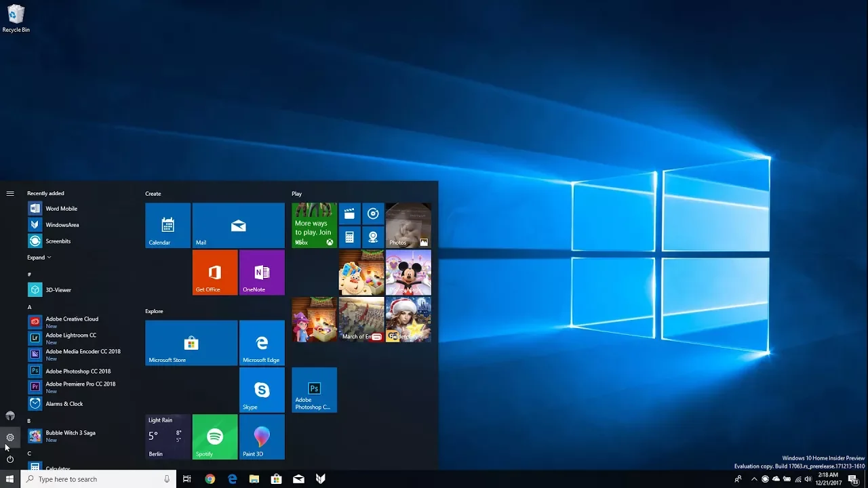The image size is (868, 488).
Task: Toggle the Start menu hamburger button
Action: point(10,194)
